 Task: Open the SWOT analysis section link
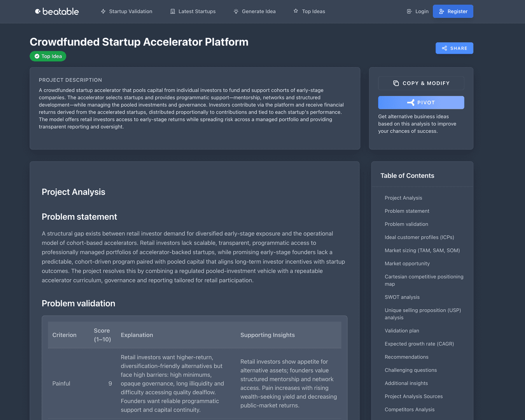tap(402, 297)
